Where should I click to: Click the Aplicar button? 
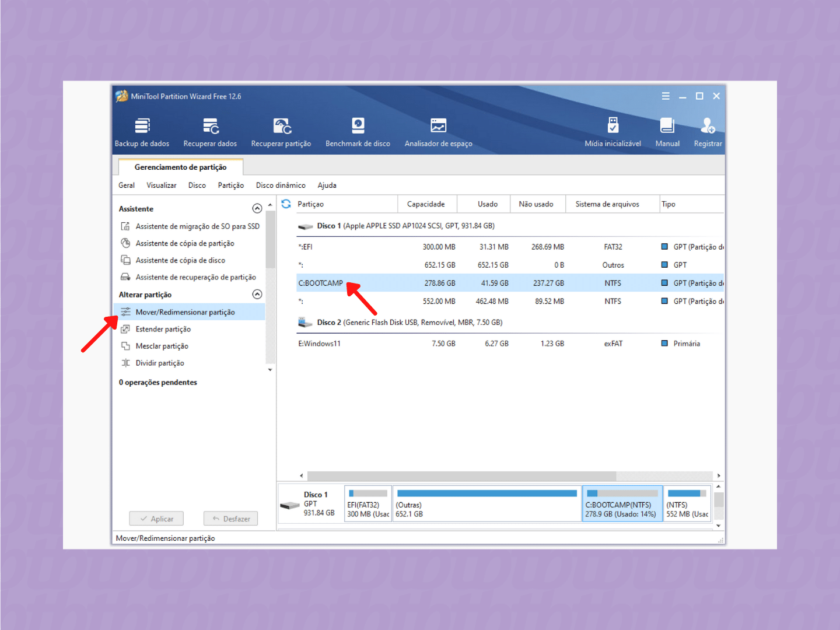(x=156, y=519)
